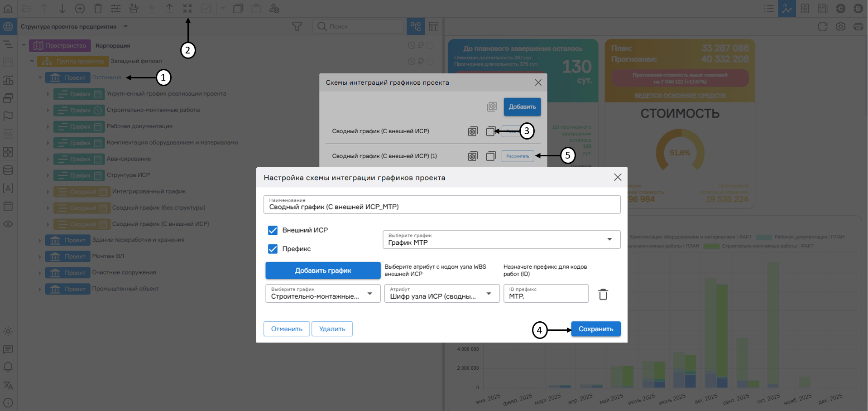Screen dimensions: 868x411
Task: Click the eye icon in the left sidebar
Action: (x=8, y=224)
